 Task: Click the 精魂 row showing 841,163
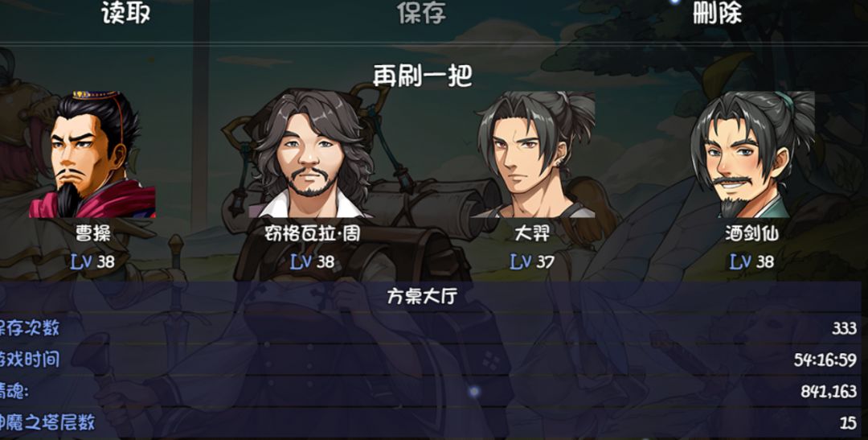431,391
